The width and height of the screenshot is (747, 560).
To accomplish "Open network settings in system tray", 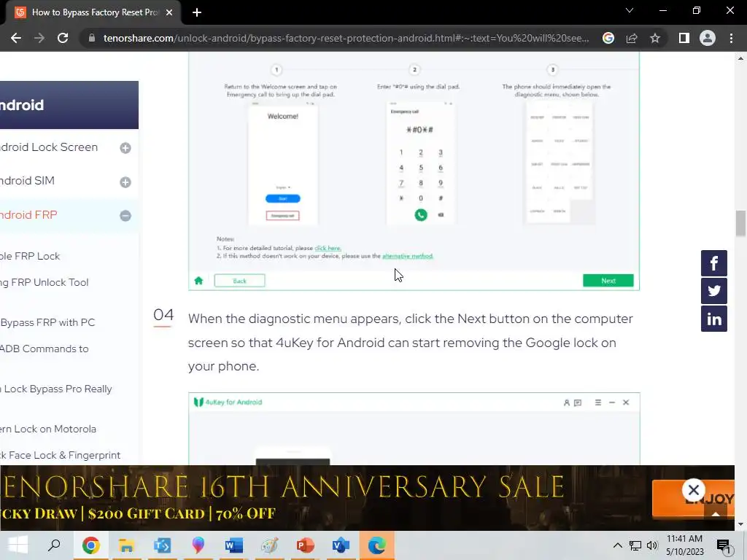I will [x=635, y=545].
